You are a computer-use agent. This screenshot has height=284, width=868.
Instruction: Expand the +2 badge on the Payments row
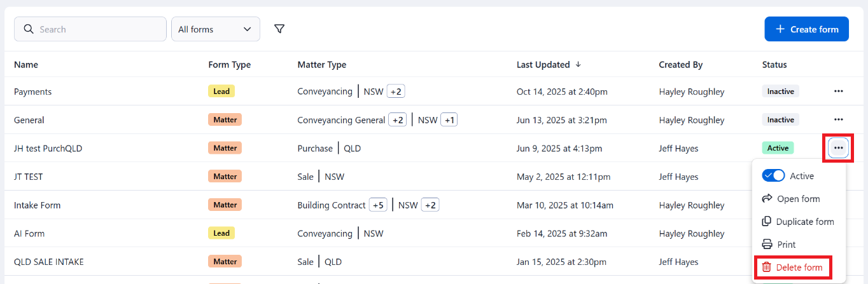(x=396, y=91)
